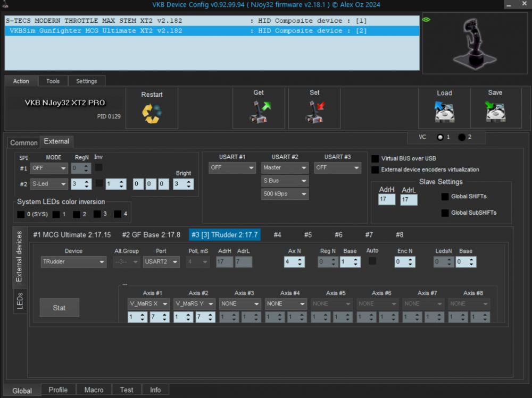Open the 500 kBps speed dropdown
The height and width of the screenshot is (398, 532).
[x=285, y=194]
